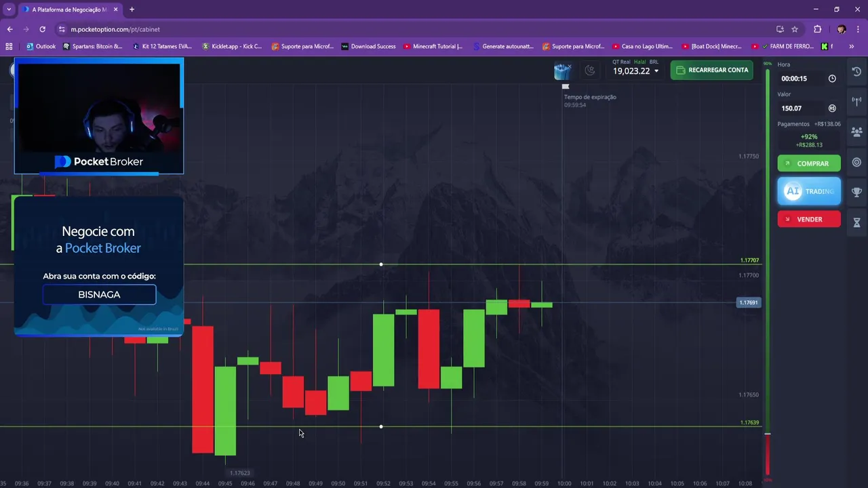Open the Casa no Lago Ultim bookmark

[x=642, y=46]
